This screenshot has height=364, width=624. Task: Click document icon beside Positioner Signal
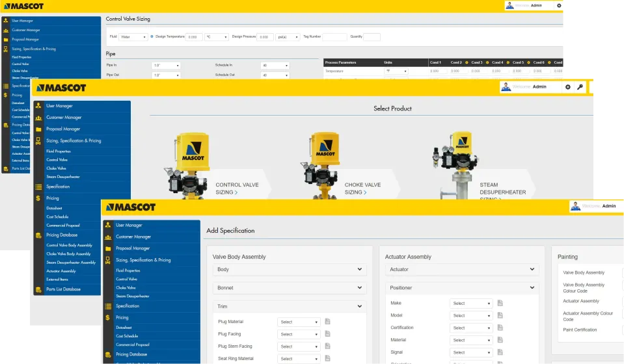[x=500, y=352]
